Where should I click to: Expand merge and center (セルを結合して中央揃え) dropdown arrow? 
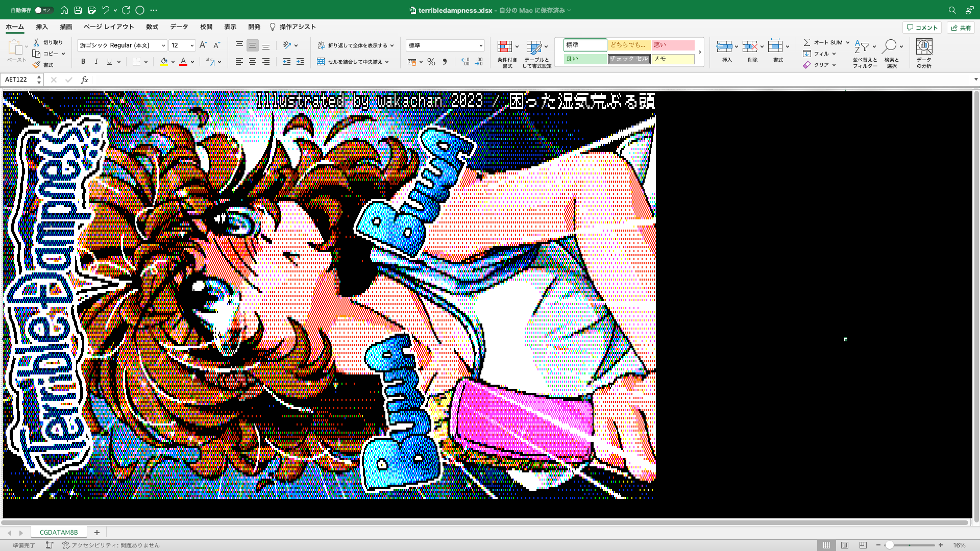pos(387,62)
